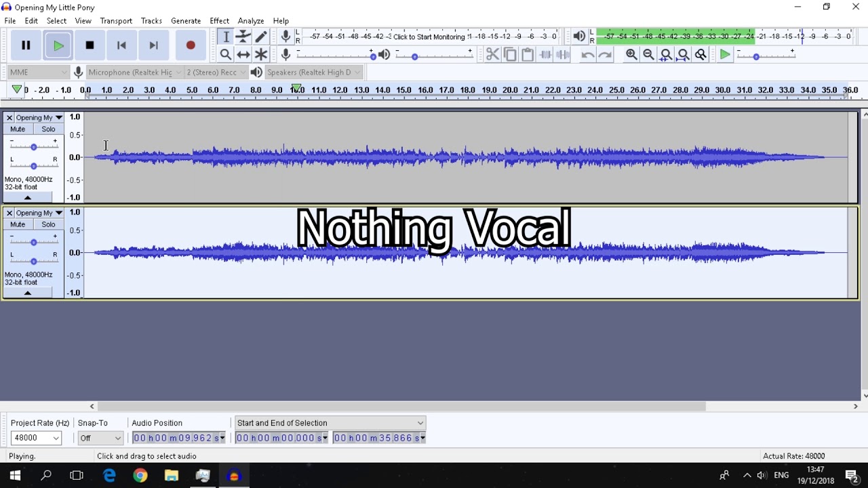Viewport: 868px width, 488px height.
Task: Select the Multi-Tool asterisk icon
Action: click(x=261, y=54)
